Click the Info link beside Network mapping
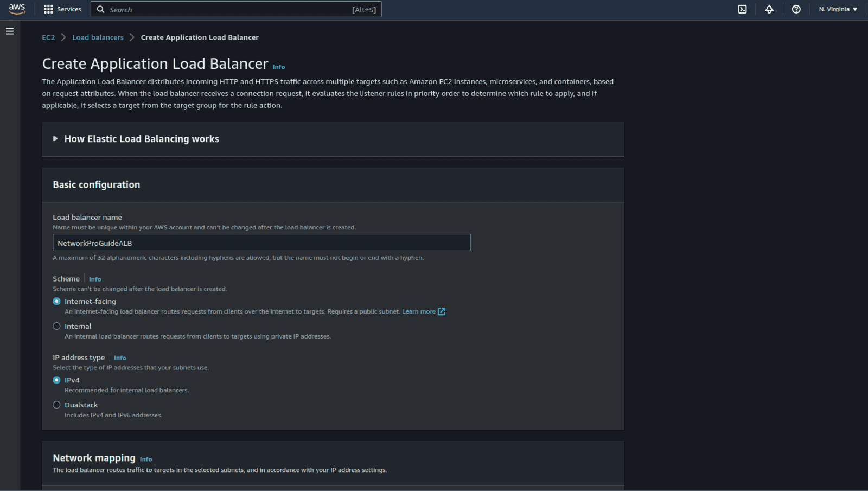 pyautogui.click(x=145, y=459)
